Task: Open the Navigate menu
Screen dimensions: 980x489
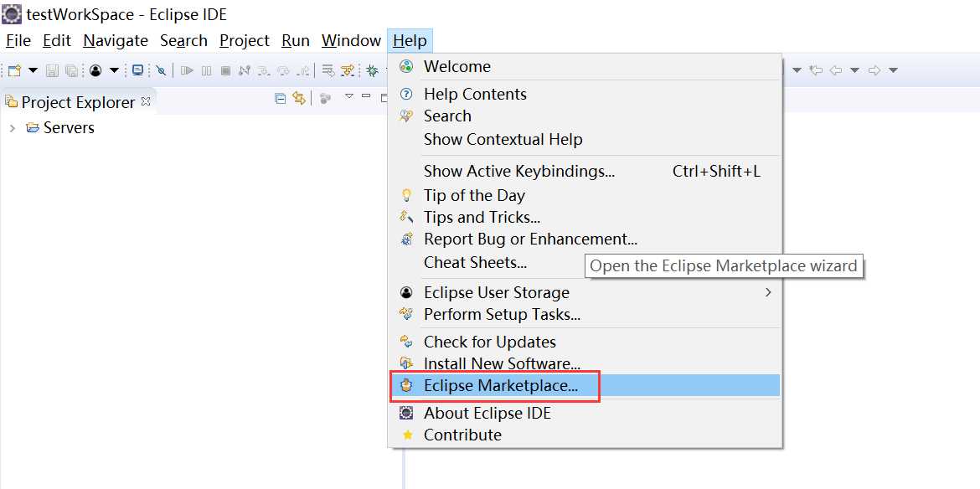Action: 116,40
